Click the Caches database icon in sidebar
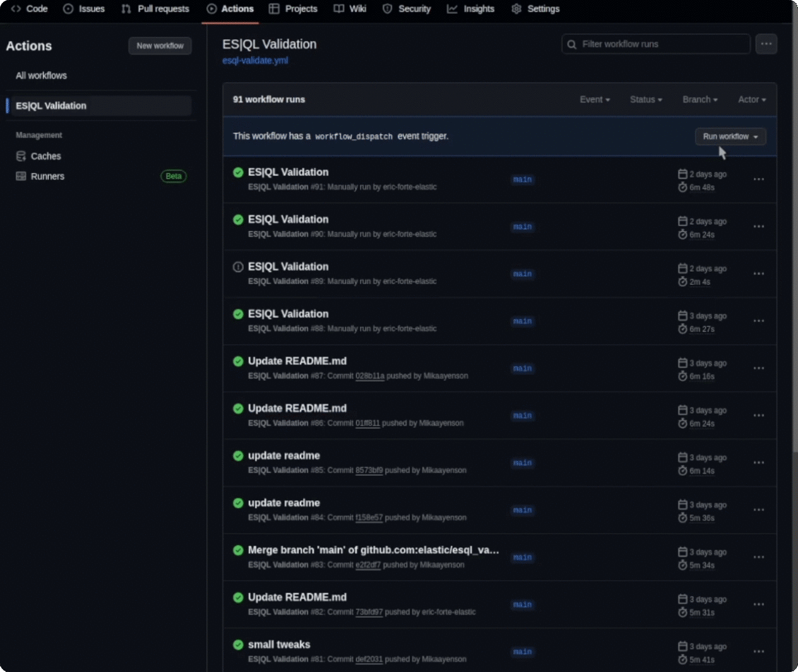798x672 pixels. [x=21, y=156]
